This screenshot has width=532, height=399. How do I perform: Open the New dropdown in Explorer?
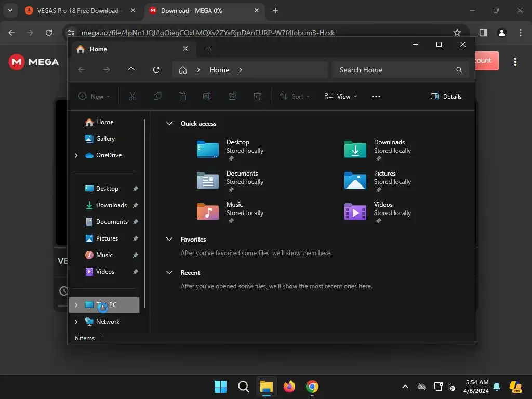(94, 96)
